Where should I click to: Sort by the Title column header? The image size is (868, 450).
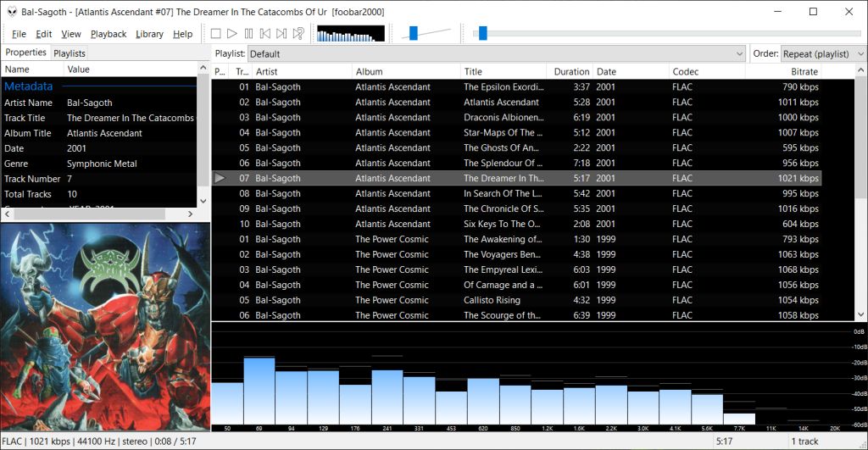click(504, 71)
